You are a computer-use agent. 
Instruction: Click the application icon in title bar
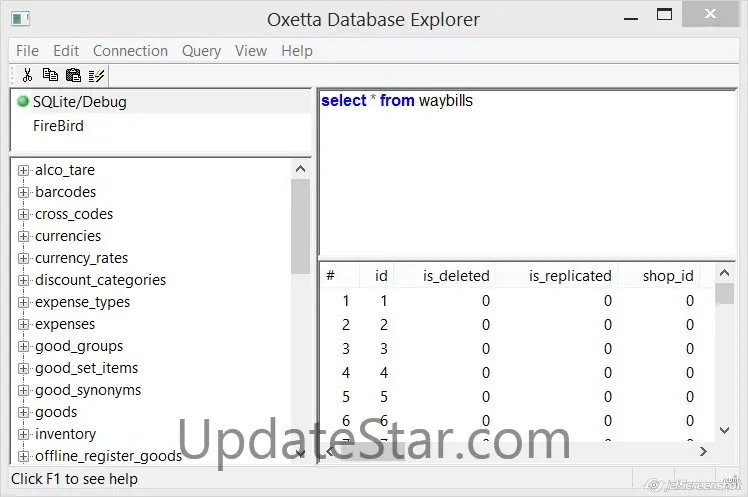(x=20, y=19)
